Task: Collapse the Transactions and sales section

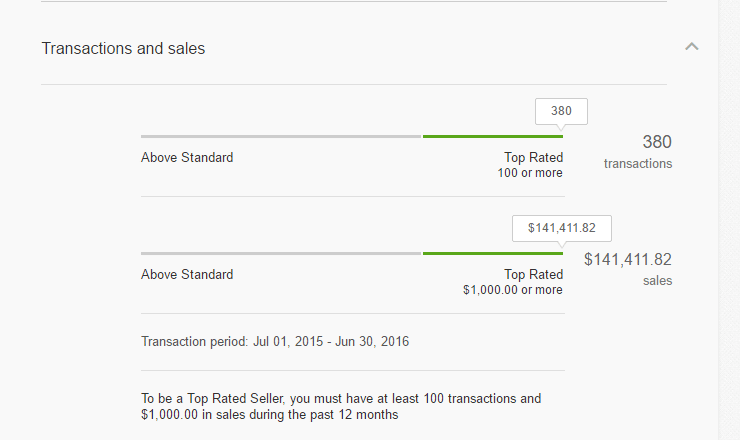Action: tap(691, 46)
